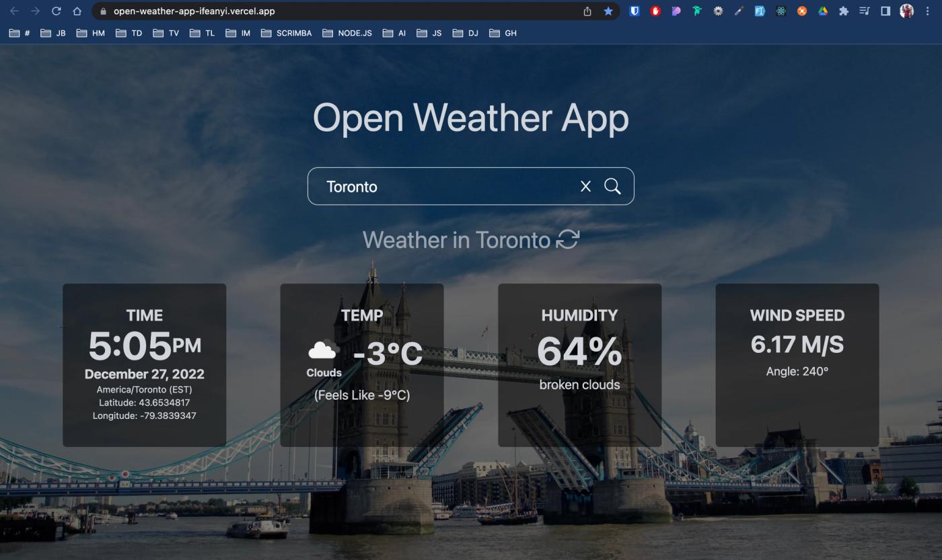Open the JS bookmarks folder
The height and width of the screenshot is (560, 942).
coord(429,33)
